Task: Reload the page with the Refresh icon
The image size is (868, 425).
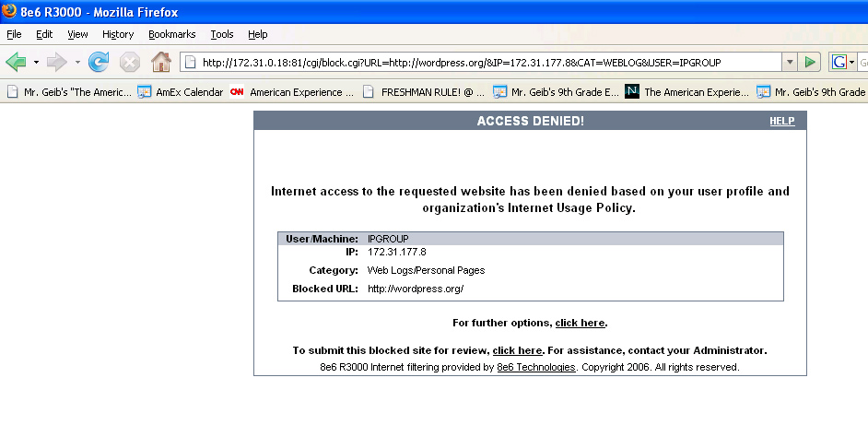Action: (99, 62)
